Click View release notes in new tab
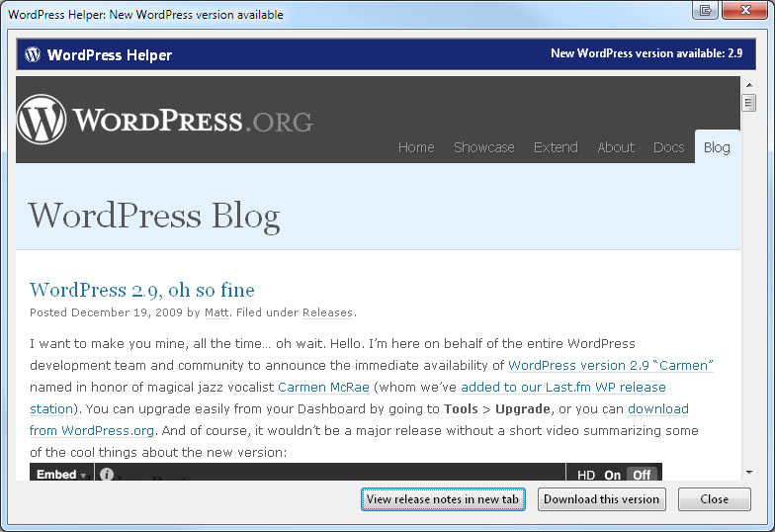775x532 pixels. coord(443,499)
